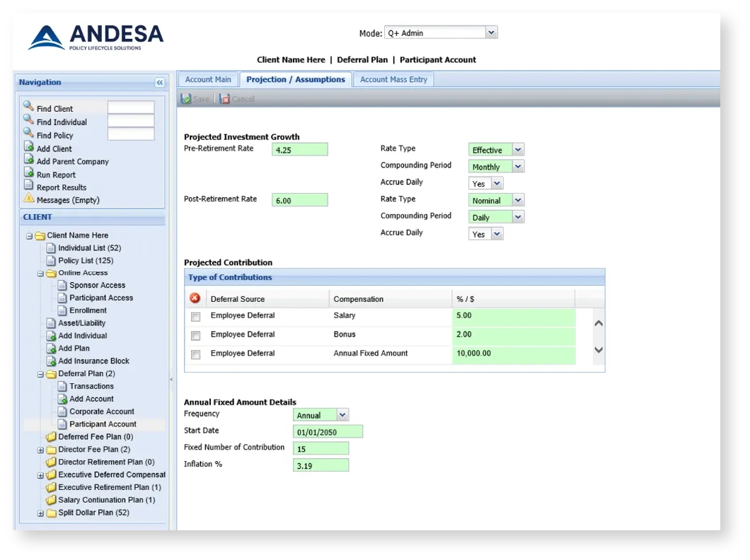Click the Add Insurance Block icon
Screen dimensions: 750x560
coord(51,361)
